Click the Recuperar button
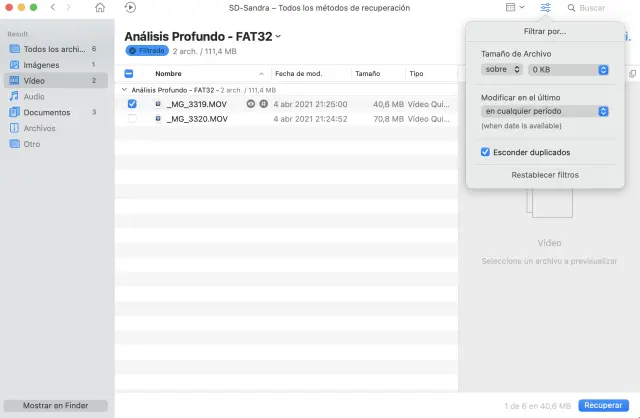 [x=603, y=405]
